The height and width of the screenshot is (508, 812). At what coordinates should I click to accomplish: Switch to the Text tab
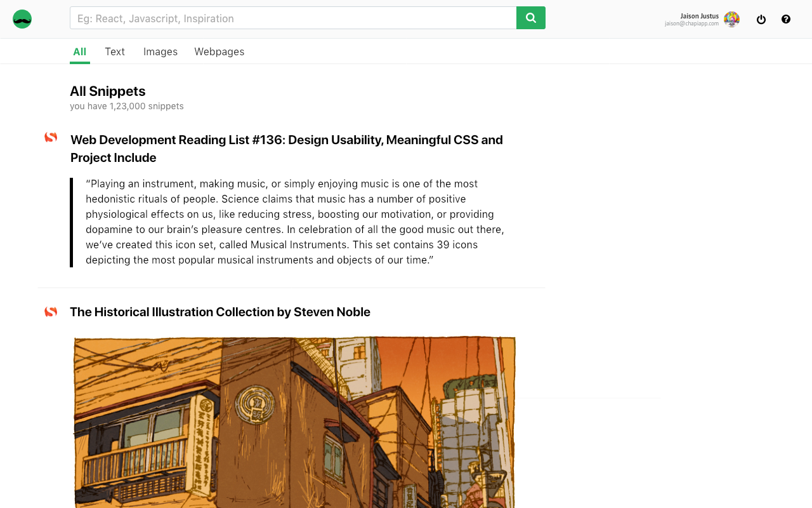[115, 51]
